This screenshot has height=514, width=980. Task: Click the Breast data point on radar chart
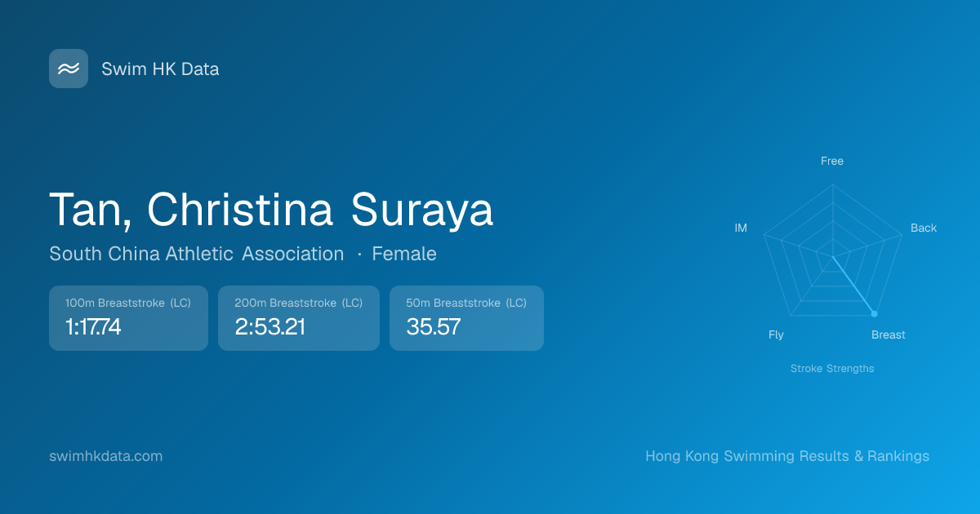coord(875,314)
